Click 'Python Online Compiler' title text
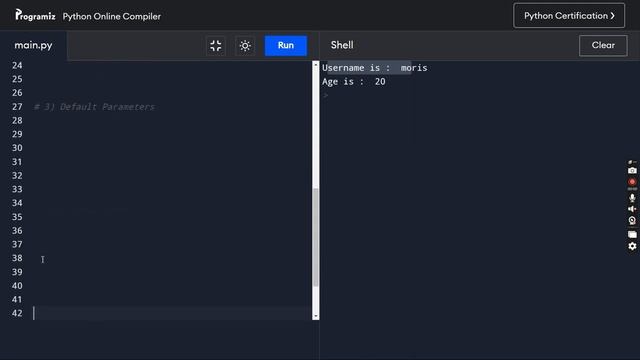The width and height of the screenshot is (640, 360). tap(111, 16)
